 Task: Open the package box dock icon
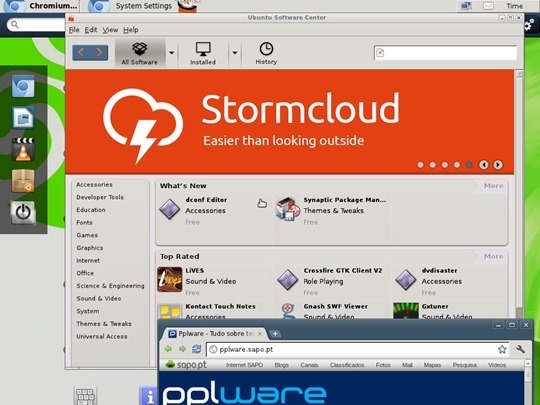point(23,181)
